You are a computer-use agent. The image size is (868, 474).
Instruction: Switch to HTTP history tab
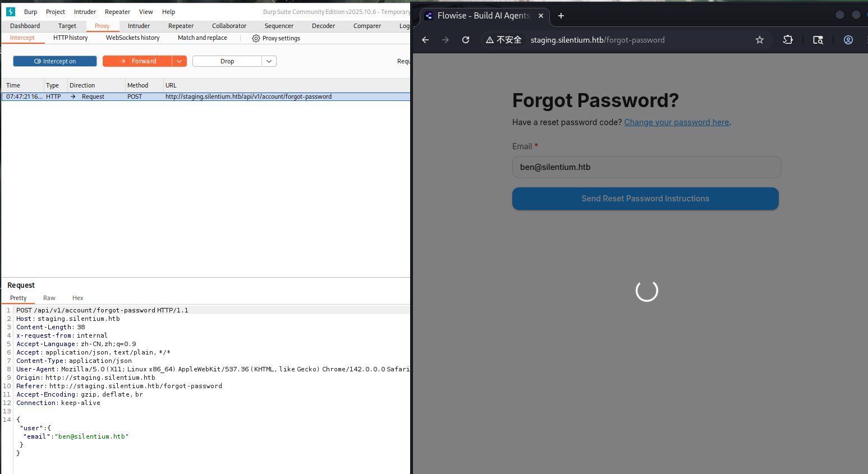[x=71, y=38]
